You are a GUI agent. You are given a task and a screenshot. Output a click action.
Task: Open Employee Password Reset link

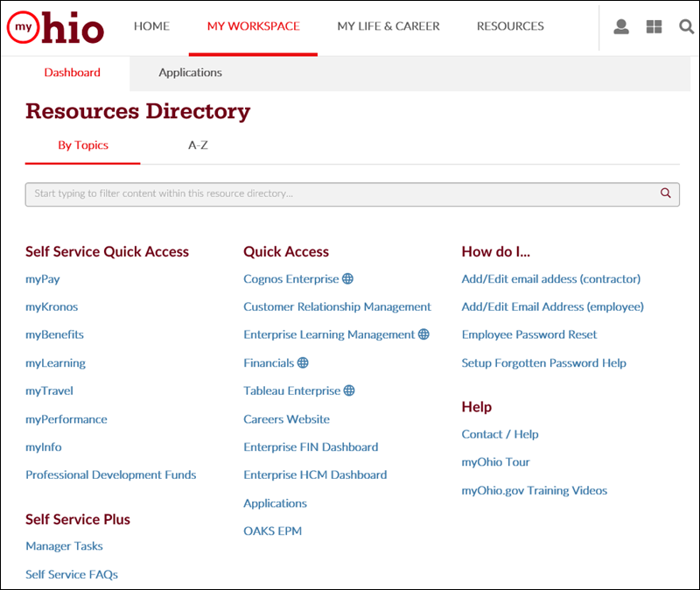[x=529, y=334]
